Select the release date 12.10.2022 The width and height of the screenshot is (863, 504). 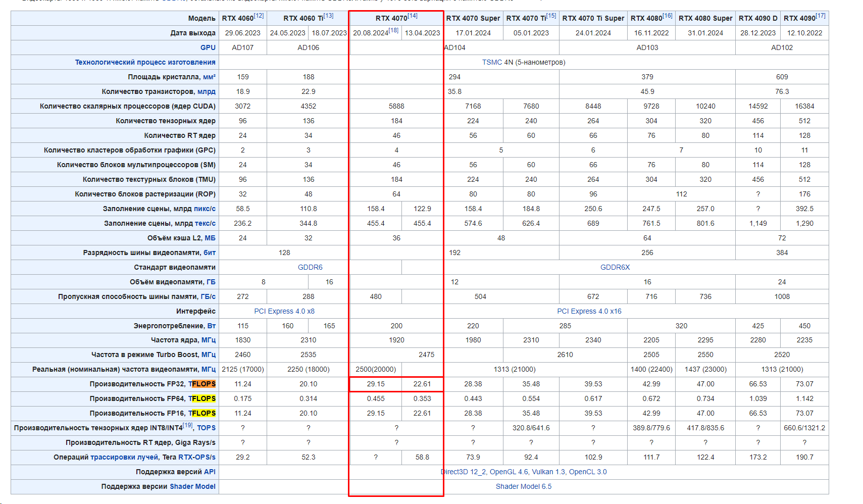(805, 33)
